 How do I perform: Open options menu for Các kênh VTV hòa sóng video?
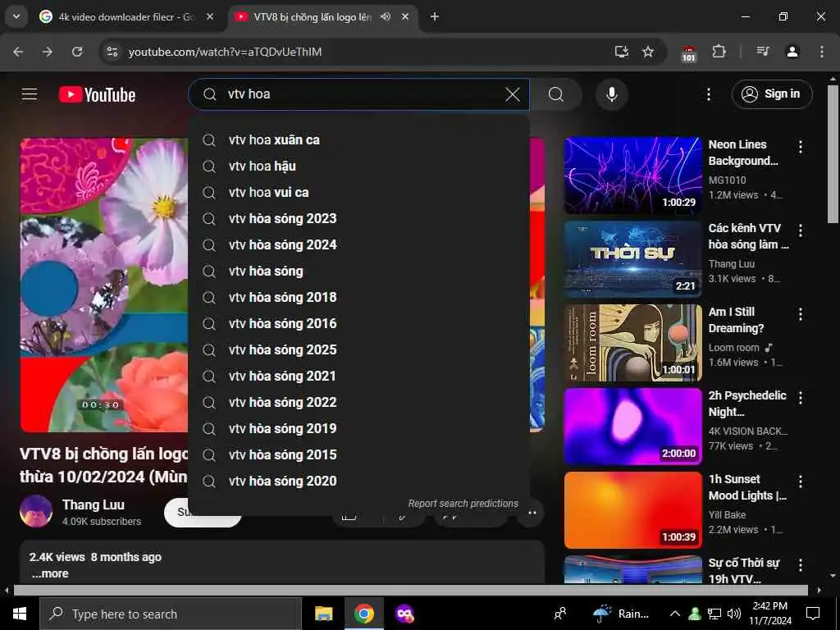click(x=801, y=231)
